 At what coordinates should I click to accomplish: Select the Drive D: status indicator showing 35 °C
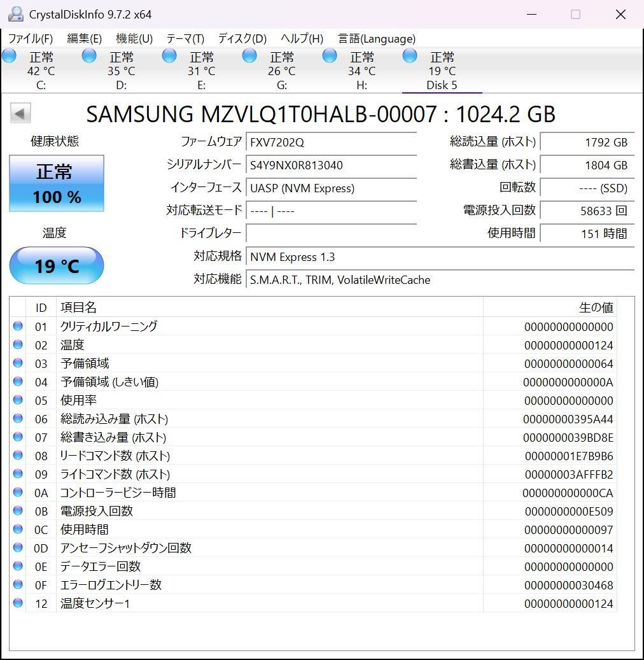[x=88, y=55]
